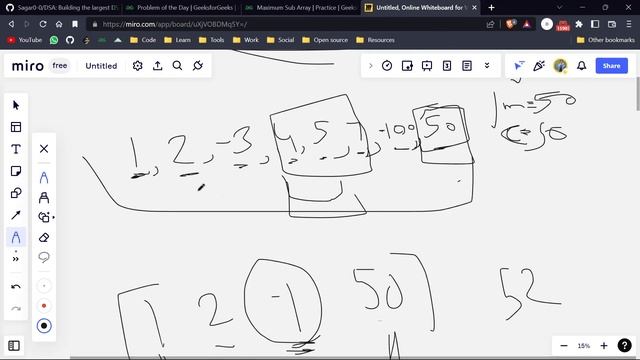
Task: Select the Eraser tool
Action: (44, 238)
